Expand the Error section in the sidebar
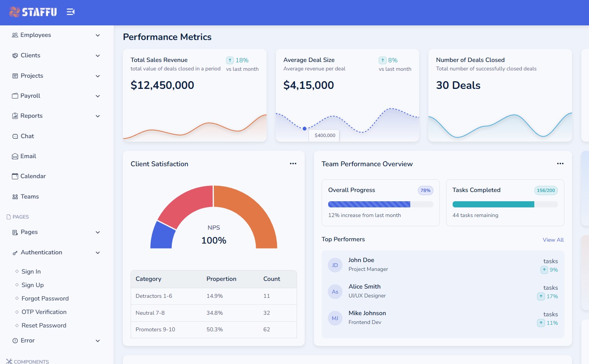Image resolution: width=589 pixels, height=364 pixels. click(x=98, y=341)
